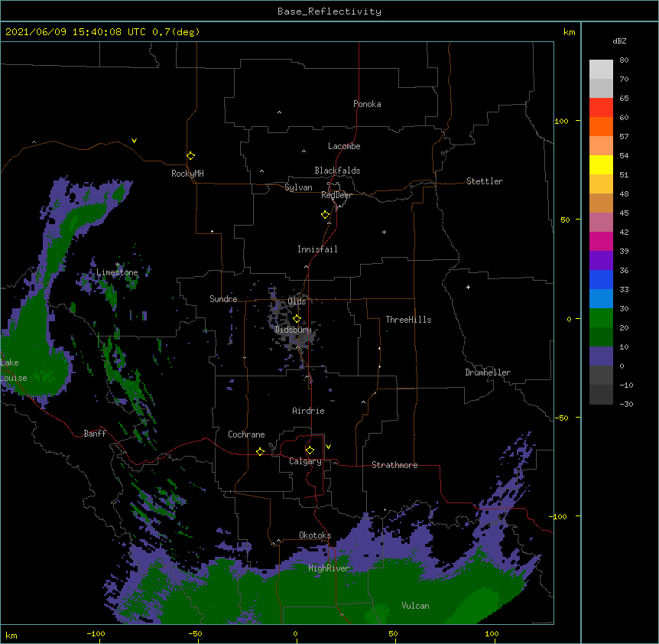Click the Okotoks city label

(x=315, y=535)
